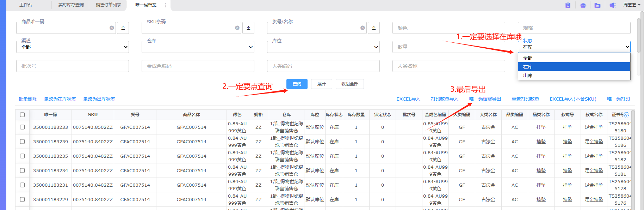Open the 渠道 dropdown

pyautogui.click(x=73, y=47)
